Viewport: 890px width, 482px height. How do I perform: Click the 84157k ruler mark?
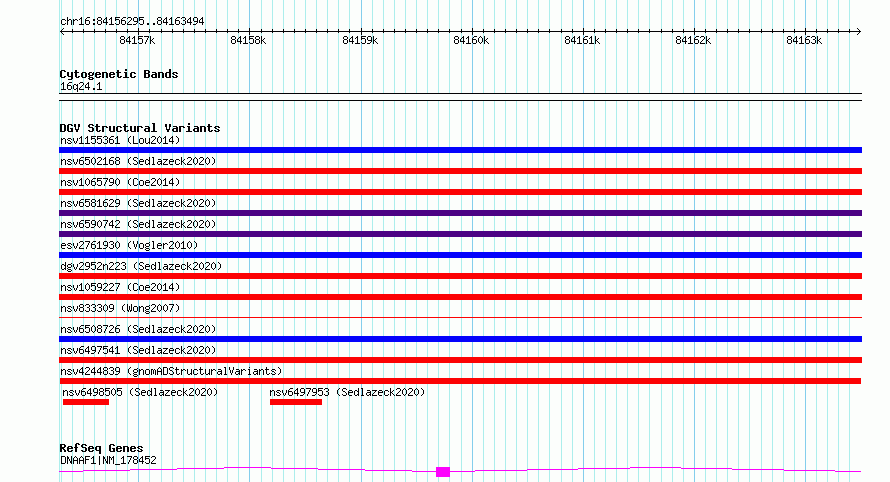tap(137, 40)
